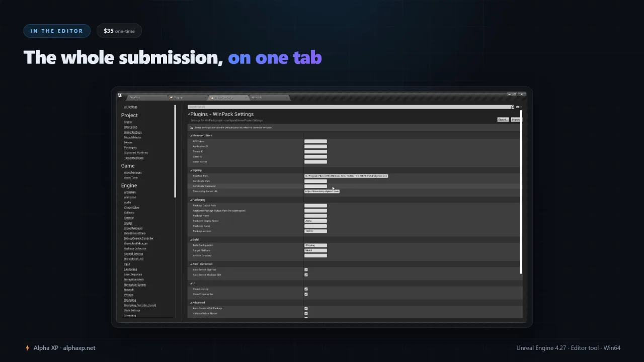This screenshot has width=644, height=362.
Task: Toggle Auto-Detect SignTool checkbox
Action: 306,270
